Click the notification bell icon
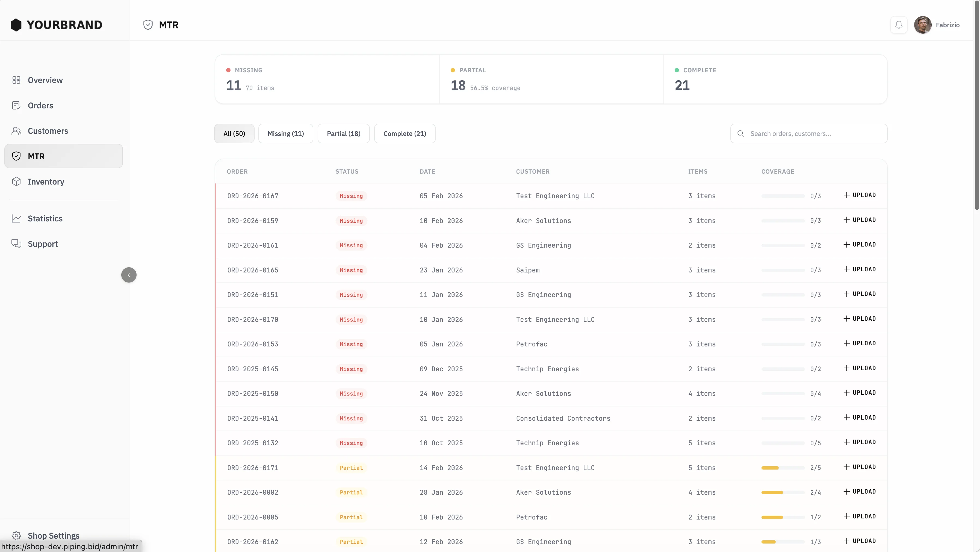The image size is (980, 552). (899, 25)
